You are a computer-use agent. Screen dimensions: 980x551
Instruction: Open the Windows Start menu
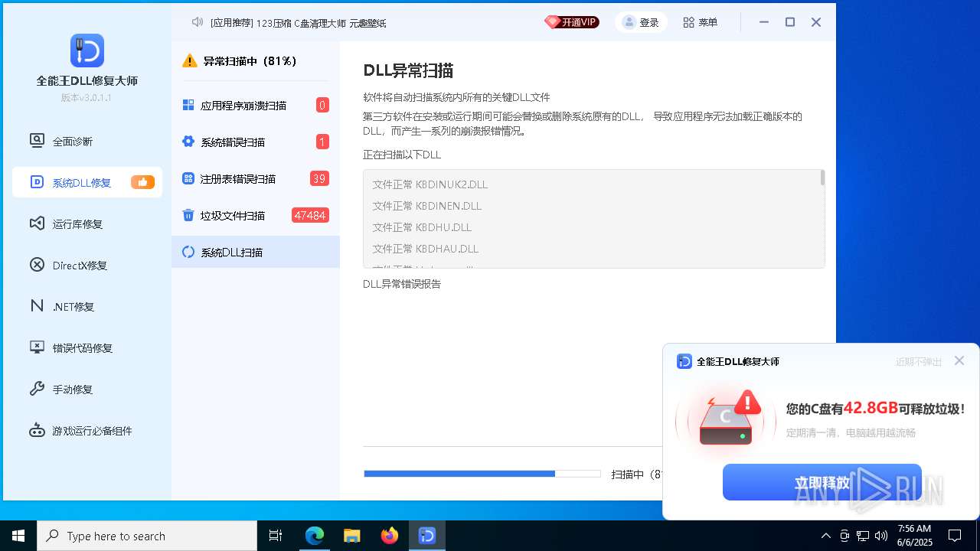(x=18, y=536)
